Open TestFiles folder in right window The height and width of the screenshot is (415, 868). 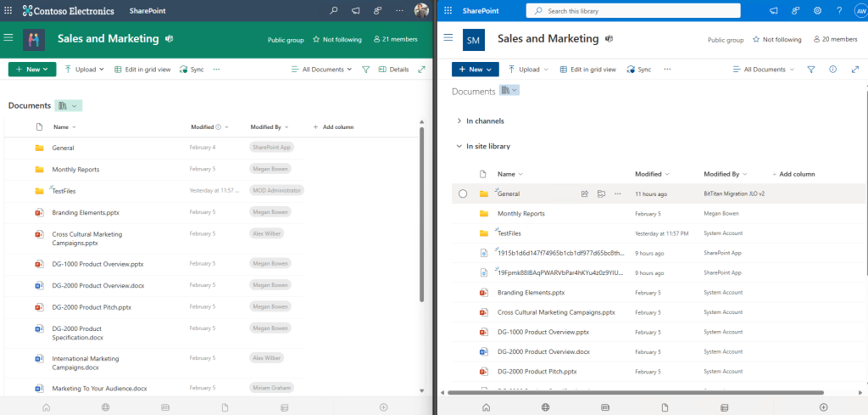[509, 233]
